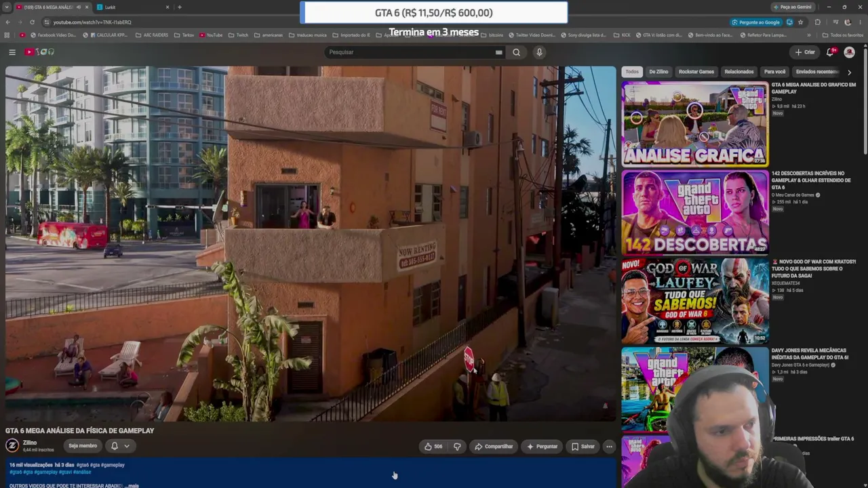Open the God of War Laufey thumbnail
The image size is (868, 488).
(x=695, y=301)
